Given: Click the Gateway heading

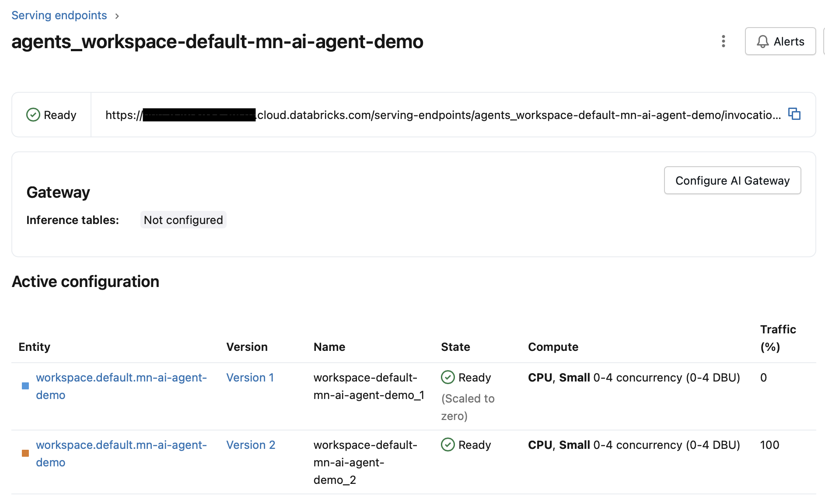Looking at the screenshot, I should point(58,192).
